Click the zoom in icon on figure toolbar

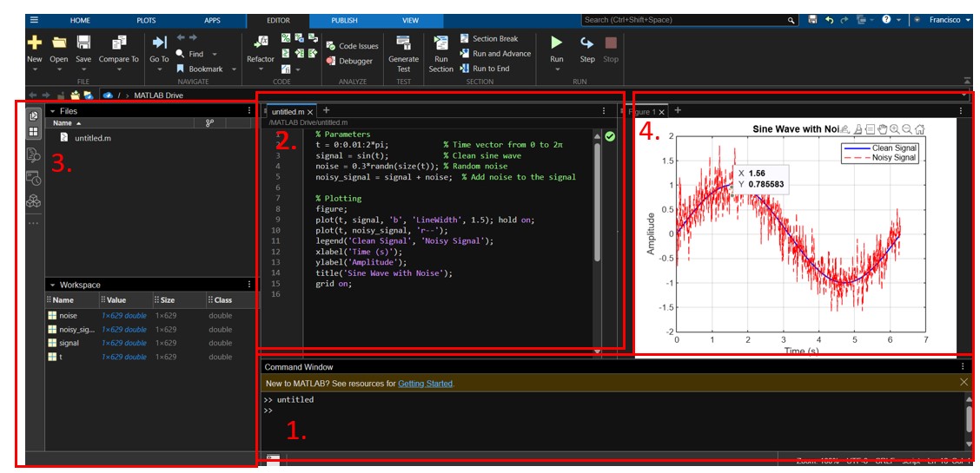point(895,129)
